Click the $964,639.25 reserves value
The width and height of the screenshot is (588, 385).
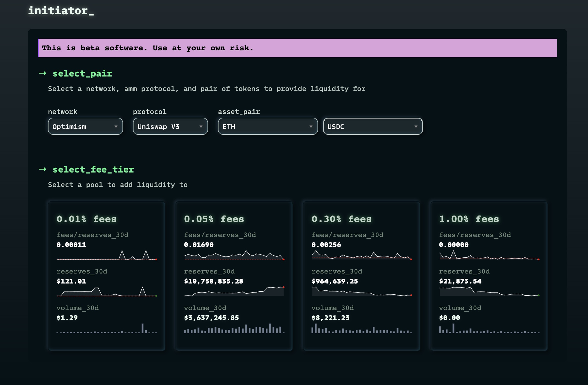pyautogui.click(x=335, y=281)
